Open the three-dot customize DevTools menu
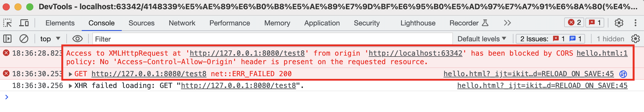Viewport: 644px width, 112px height. 635,23
